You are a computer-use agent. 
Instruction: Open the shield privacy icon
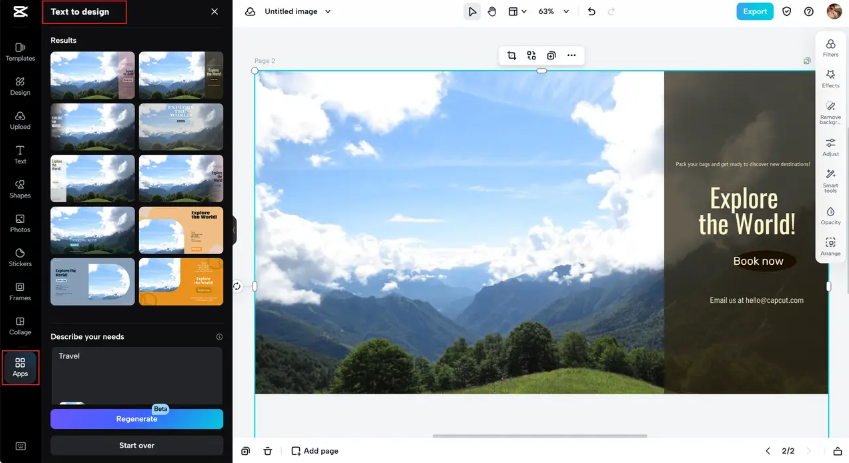point(787,11)
